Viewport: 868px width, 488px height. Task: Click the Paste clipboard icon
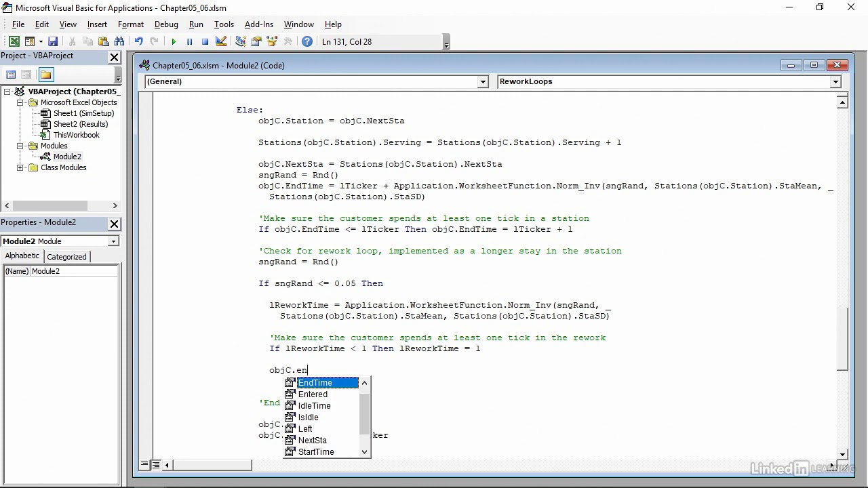(x=104, y=41)
